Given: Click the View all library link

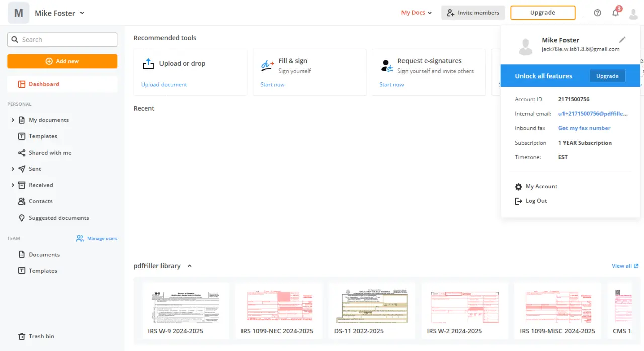Looking at the screenshot, I should (x=625, y=266).
